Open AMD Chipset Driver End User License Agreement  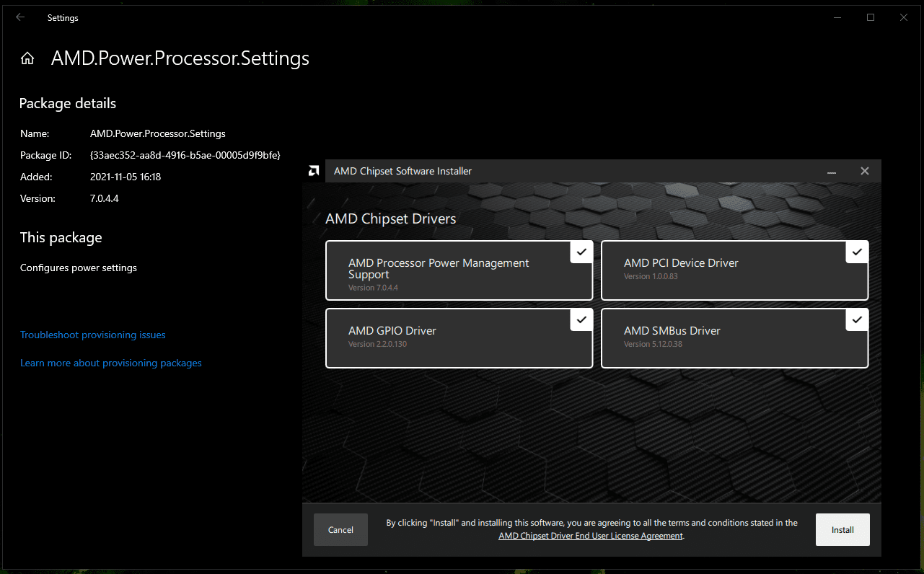591,536
